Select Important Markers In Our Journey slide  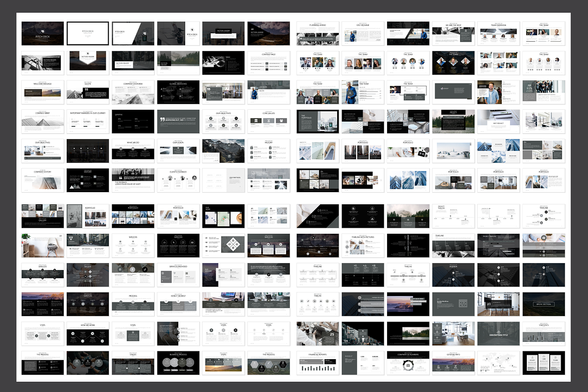[x=88, y=122]
